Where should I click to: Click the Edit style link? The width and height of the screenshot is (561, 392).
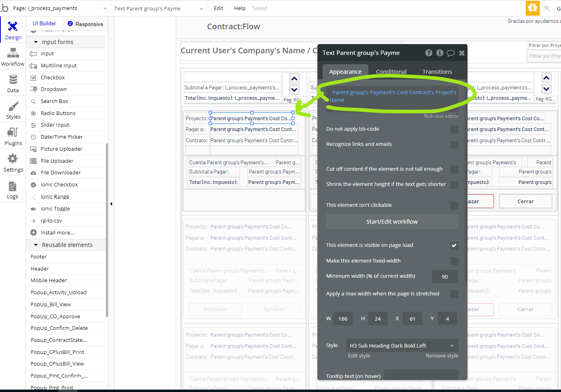tap(359, 356)
